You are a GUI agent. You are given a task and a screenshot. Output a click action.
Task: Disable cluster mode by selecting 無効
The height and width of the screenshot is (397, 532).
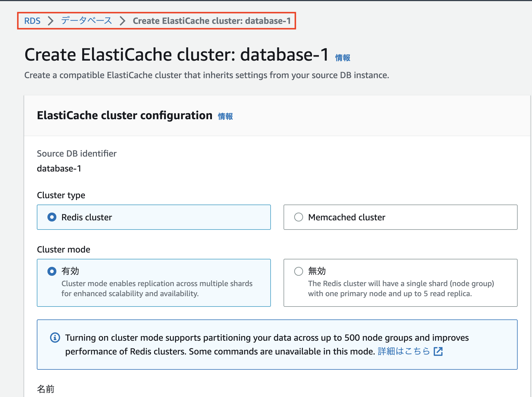point(299,271)
